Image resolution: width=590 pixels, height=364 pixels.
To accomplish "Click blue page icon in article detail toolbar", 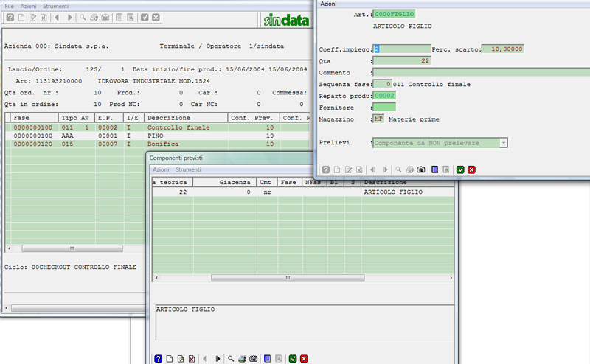I will click(434, 169).
